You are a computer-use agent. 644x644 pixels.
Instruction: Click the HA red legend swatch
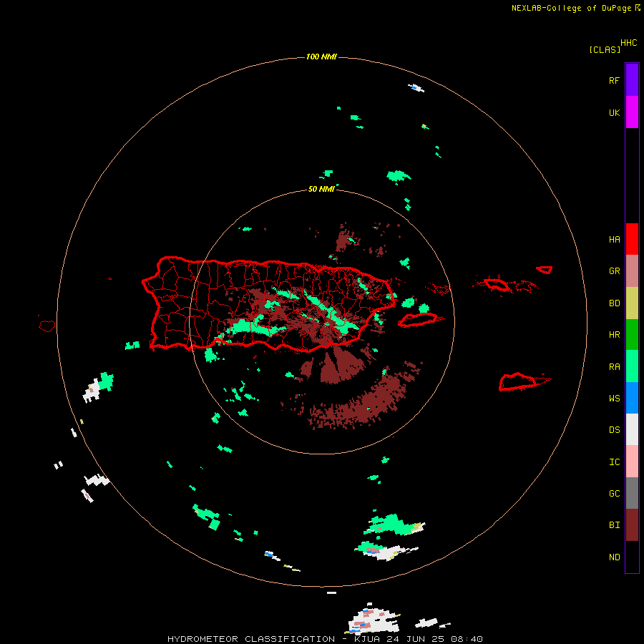pos(632,239)
